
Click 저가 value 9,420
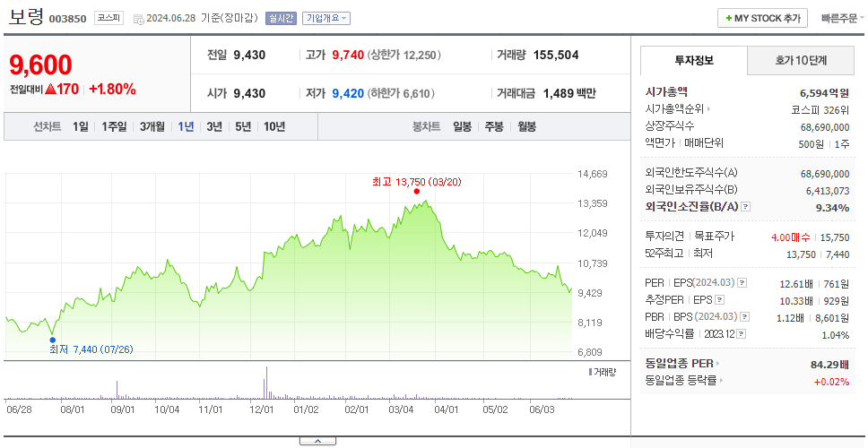[x=348, y=93]
